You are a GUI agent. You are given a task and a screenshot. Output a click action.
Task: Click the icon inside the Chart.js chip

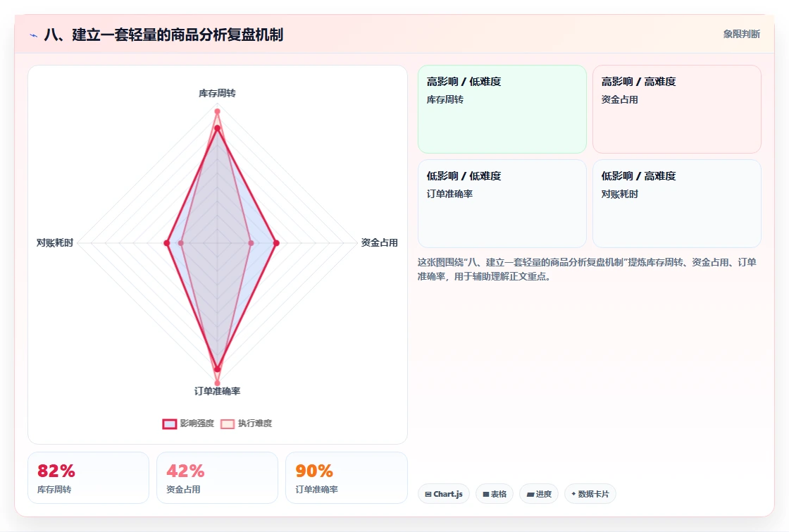click(428, 494)
